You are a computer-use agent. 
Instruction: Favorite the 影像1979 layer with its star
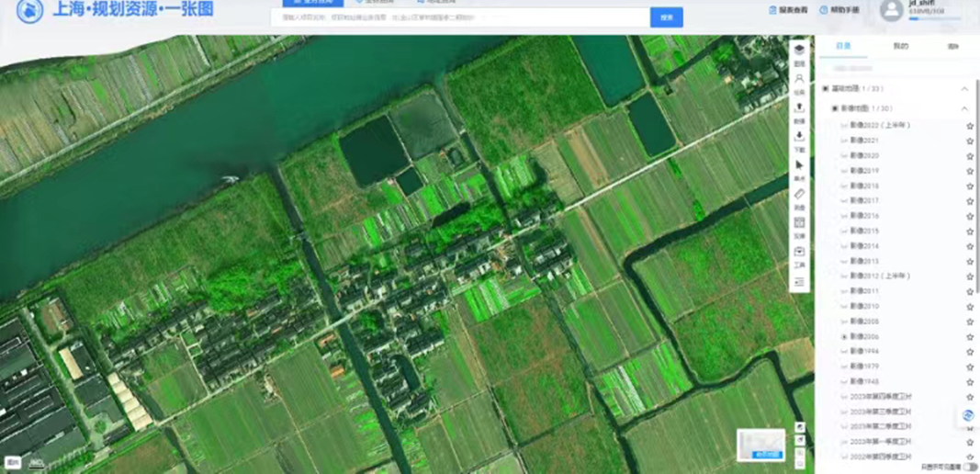point(970,367)
